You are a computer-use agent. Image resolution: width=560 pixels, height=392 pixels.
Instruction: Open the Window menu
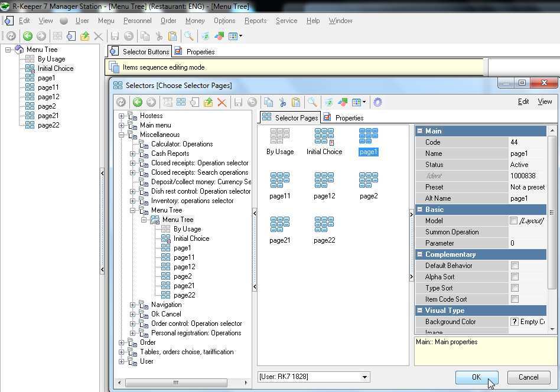pos(340,21)
